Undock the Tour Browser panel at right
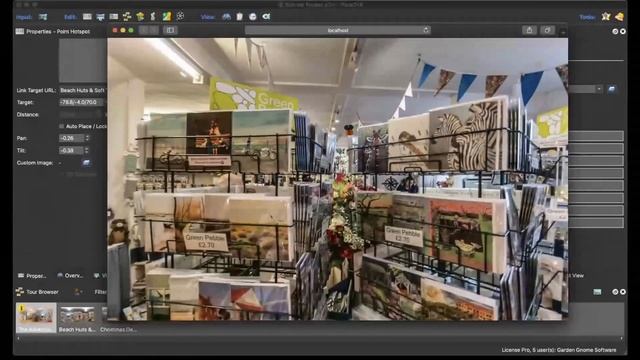 click(x=615, y=292)
